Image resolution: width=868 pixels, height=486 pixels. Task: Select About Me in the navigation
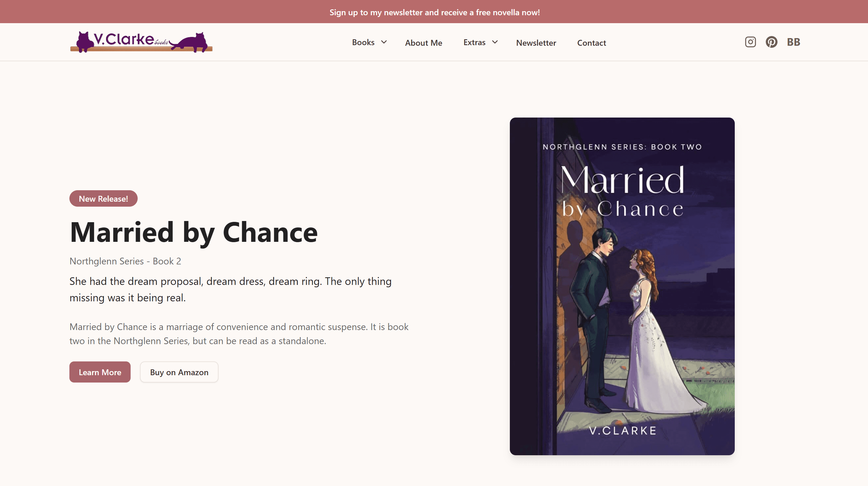[x=423, y=43]
